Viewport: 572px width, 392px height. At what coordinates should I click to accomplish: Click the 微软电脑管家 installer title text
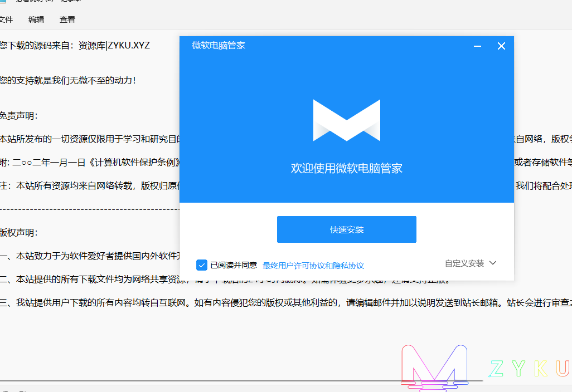(219, 46)
